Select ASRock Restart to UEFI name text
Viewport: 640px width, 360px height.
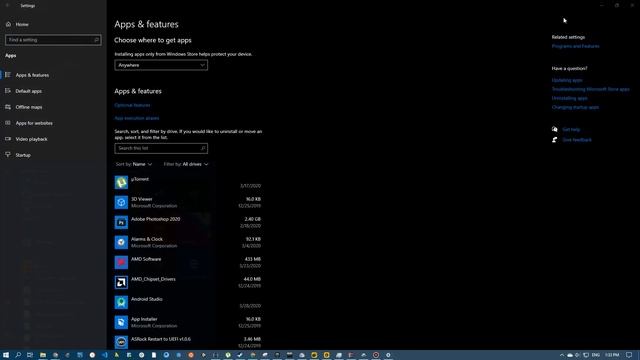[x=161, y=339]
